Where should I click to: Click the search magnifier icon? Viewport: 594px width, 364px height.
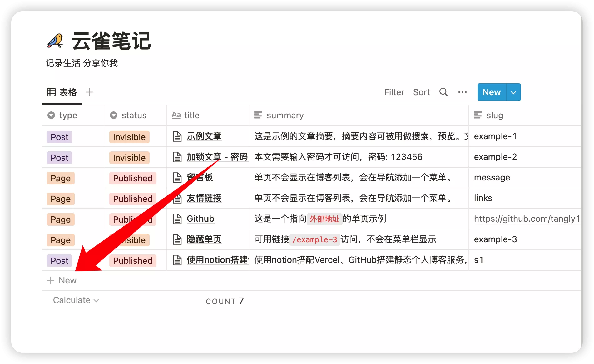click(x=443, y=92)
